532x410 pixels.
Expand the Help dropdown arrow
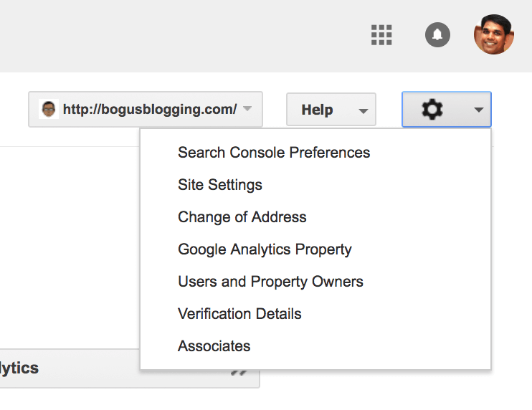pos(363,111)
